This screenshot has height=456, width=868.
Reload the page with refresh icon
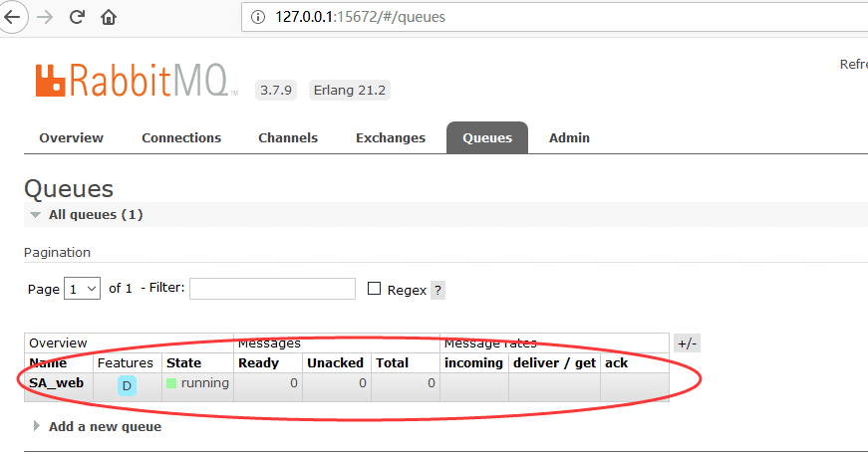pos(78,17)
